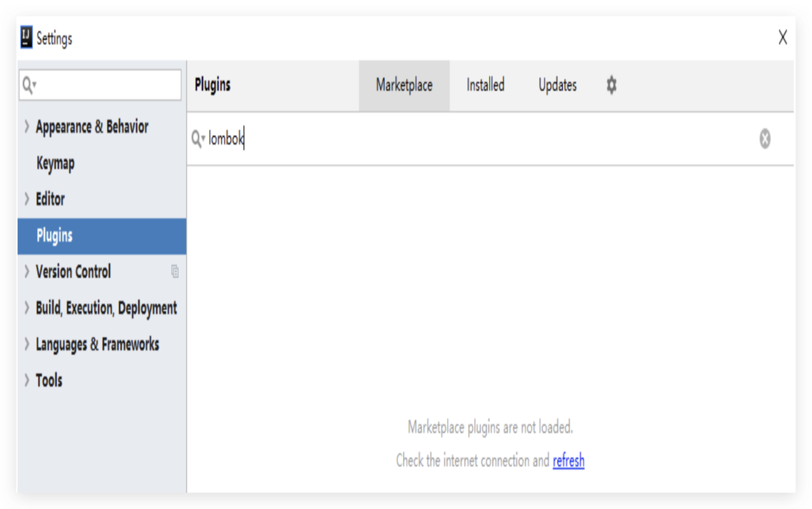
Task: Select Plugins in the settings tree
Action: point(102,236)
